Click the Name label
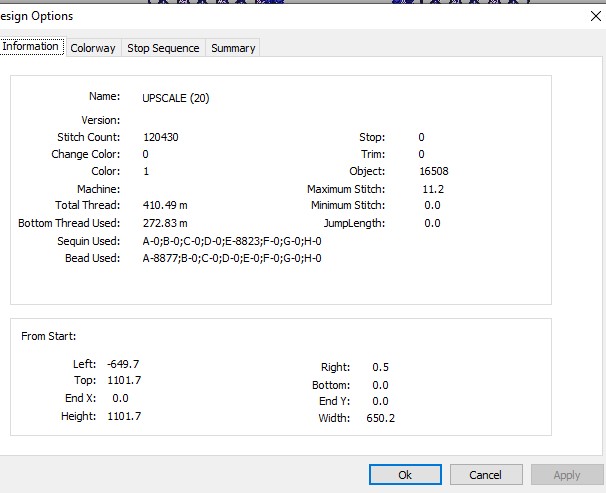 [104, 96]
